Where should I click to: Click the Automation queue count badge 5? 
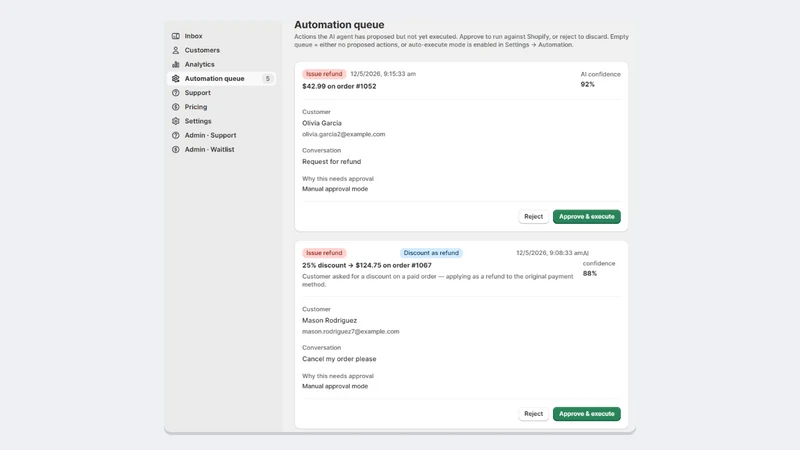tap(267, 79)
